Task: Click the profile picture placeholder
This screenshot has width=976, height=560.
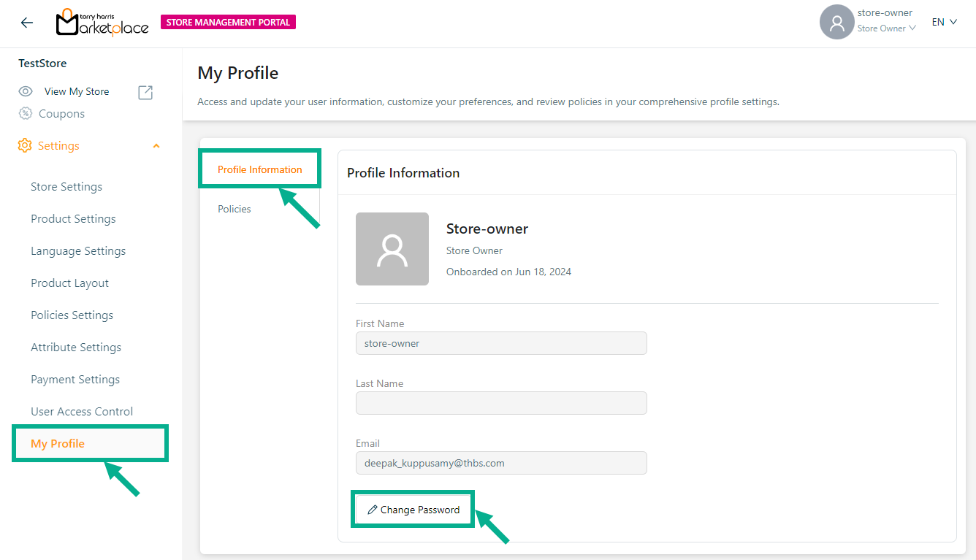Action: pos(392,249)
